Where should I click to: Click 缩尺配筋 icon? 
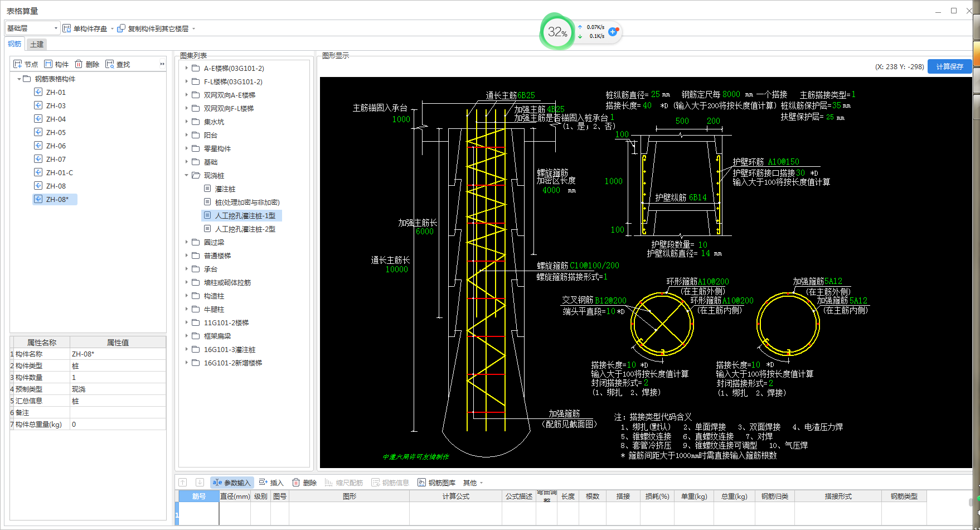(x=329, y=483)
